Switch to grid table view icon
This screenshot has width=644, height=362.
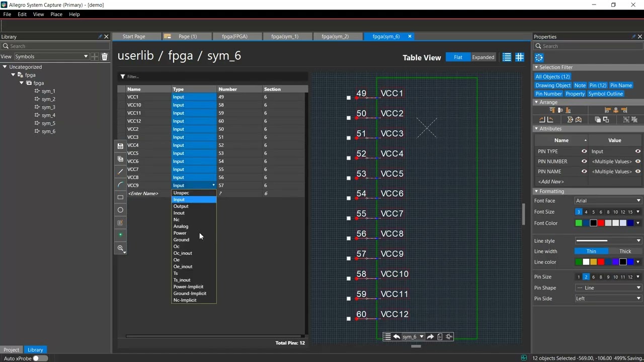click(x=520, y=57)
